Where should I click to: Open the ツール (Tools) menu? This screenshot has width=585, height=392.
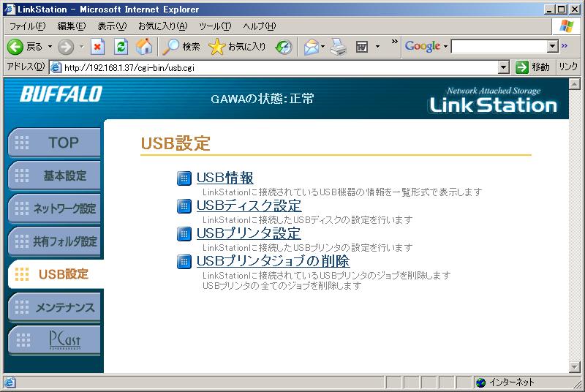point(215,26)
